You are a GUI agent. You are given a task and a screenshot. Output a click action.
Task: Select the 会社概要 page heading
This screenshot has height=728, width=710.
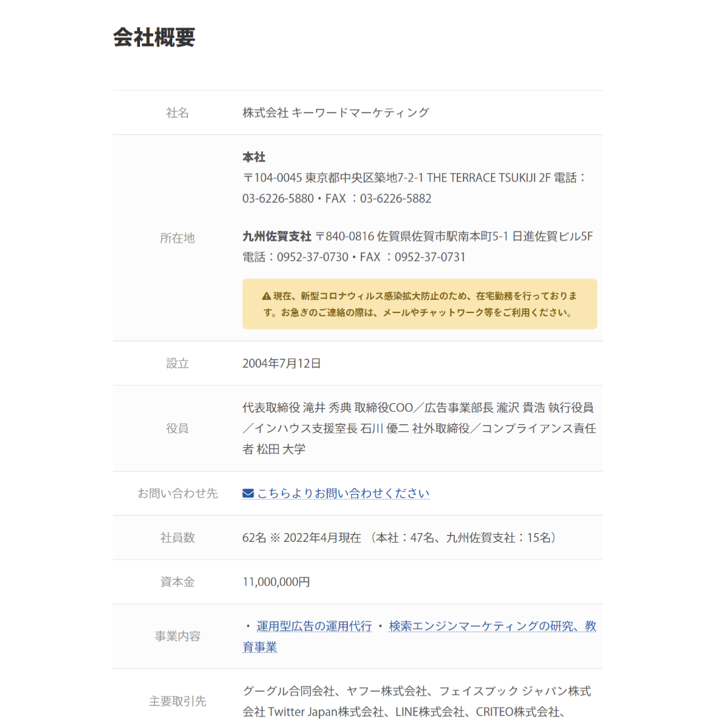tap(154, 37)
